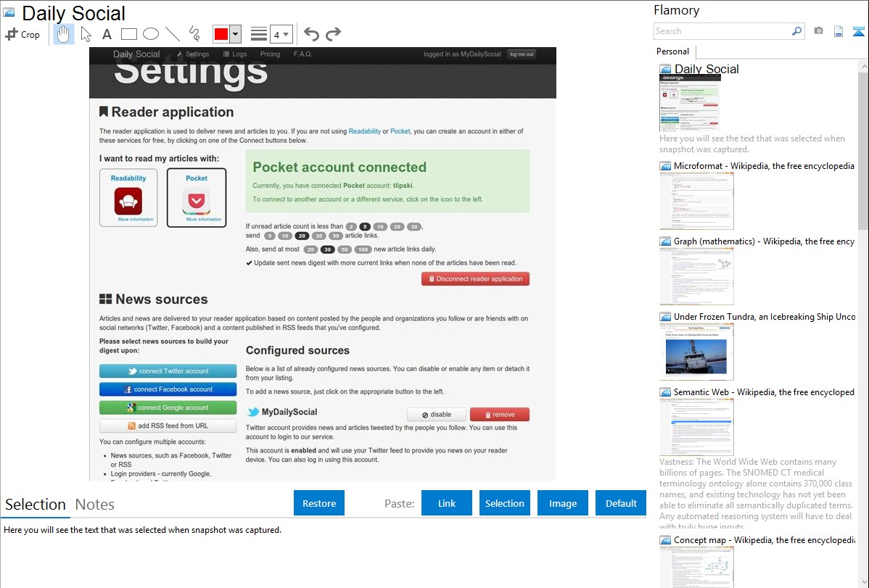The image size is (869, 588).
Task: Select the Crop tool
Action: [x=22, y=34]
